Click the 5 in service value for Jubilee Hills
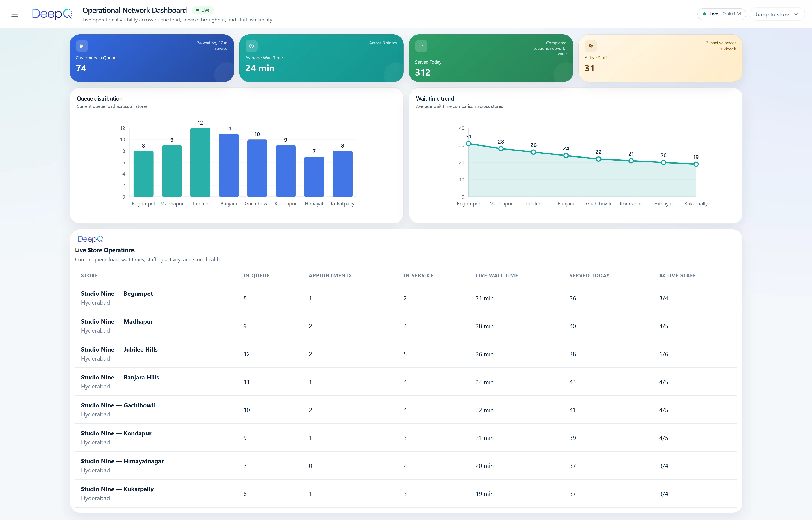This screenshot has width=812, height=520. (405, 354)
